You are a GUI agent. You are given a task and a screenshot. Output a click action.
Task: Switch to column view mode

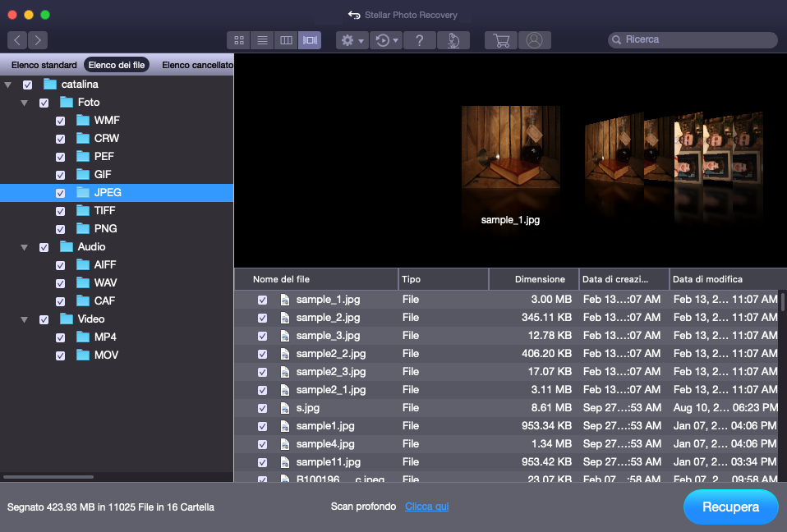286,40
